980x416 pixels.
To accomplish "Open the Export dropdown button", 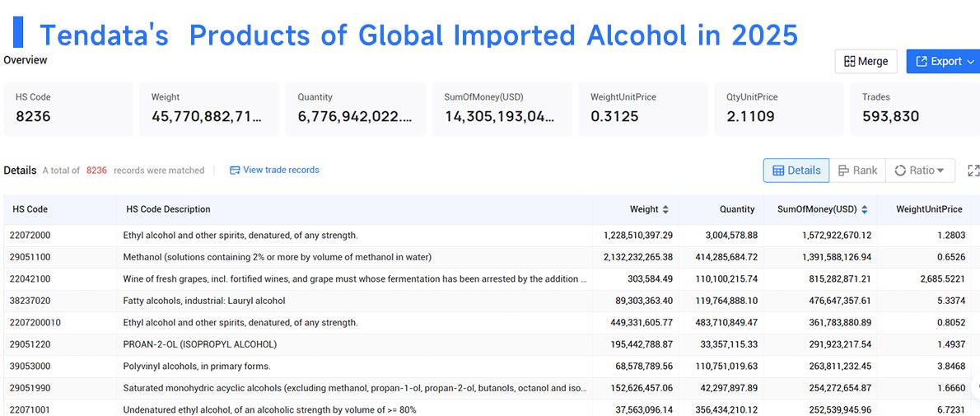I will tap(944, 61).
